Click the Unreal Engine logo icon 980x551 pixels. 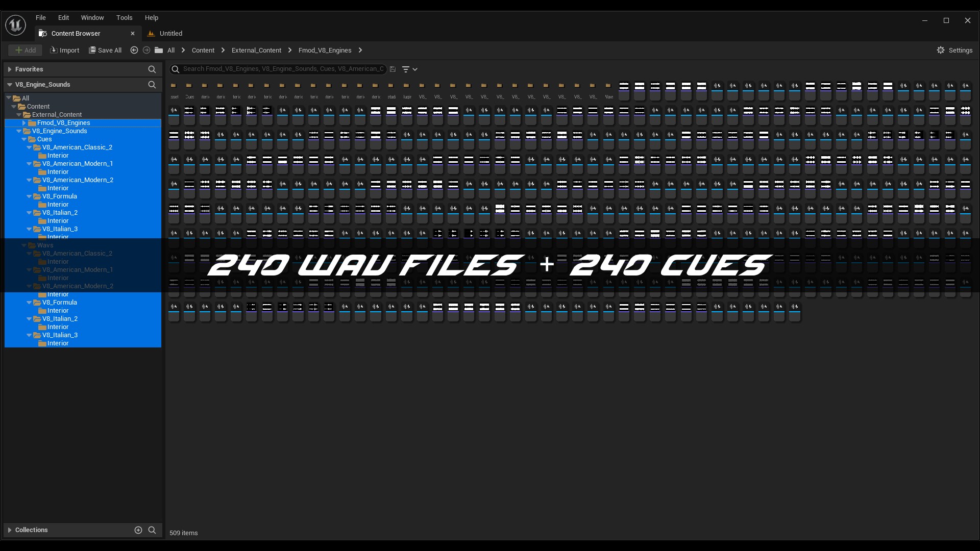click(x=15, y=24)
